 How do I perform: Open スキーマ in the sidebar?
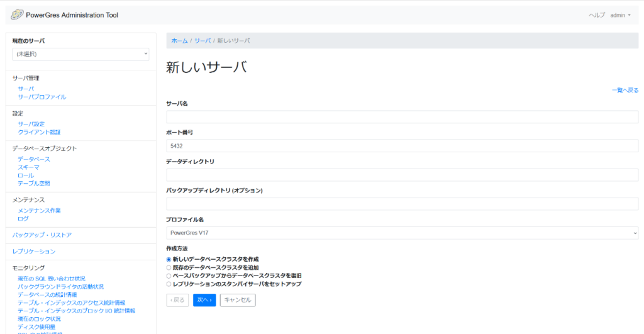(29, 167)
